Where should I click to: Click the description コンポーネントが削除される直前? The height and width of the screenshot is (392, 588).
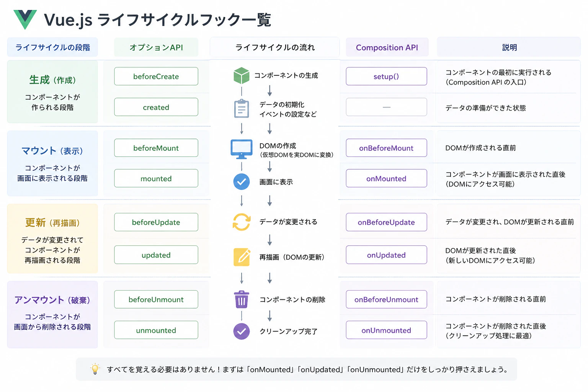[495, 299]
